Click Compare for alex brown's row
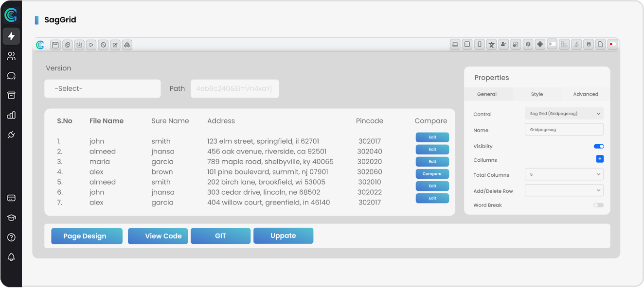Image resolution: width=644 pixels, height=288 pixels. (432, 173)
